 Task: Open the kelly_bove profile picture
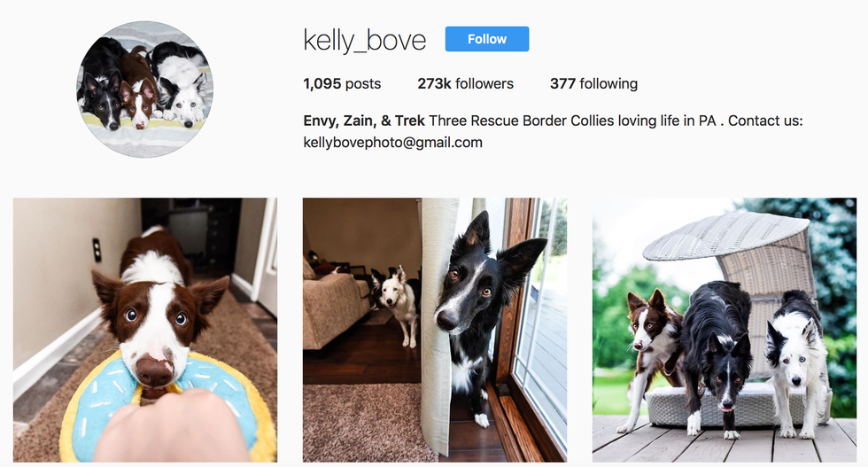click(144, 90)
